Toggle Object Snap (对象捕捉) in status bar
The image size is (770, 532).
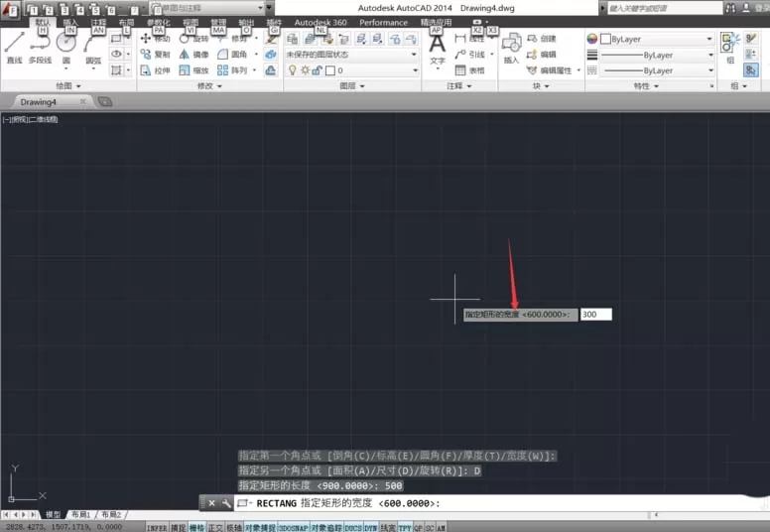tap(260, 528)
